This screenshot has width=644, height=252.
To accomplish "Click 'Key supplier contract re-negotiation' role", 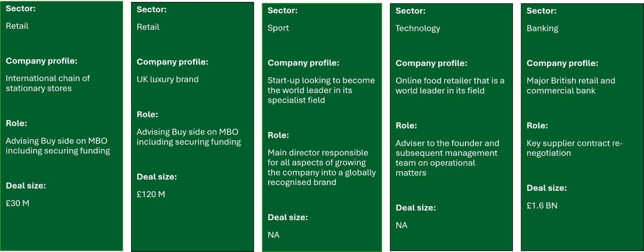I will (x=575, y=148).
